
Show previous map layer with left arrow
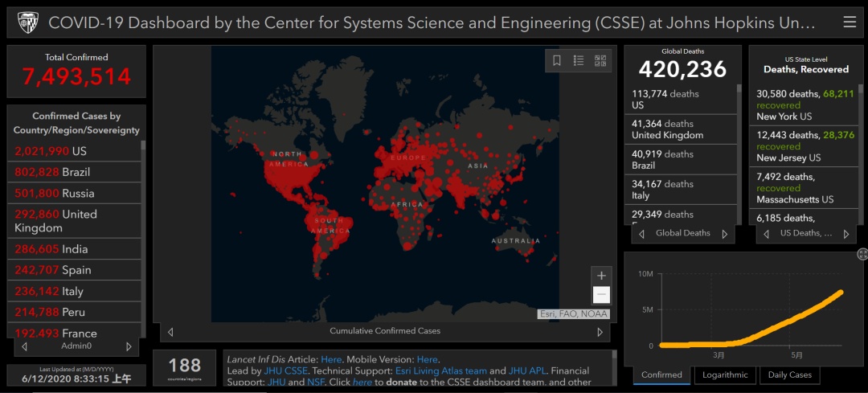[170, 332]
